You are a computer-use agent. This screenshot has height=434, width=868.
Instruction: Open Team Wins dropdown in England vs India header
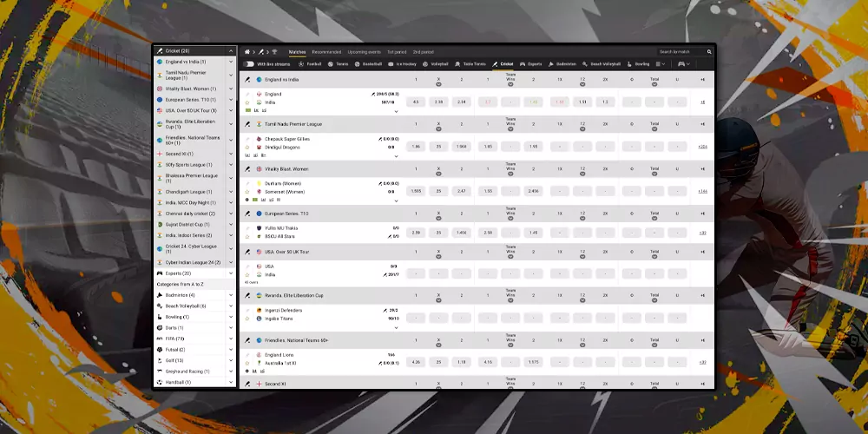(x=510, y=84)
